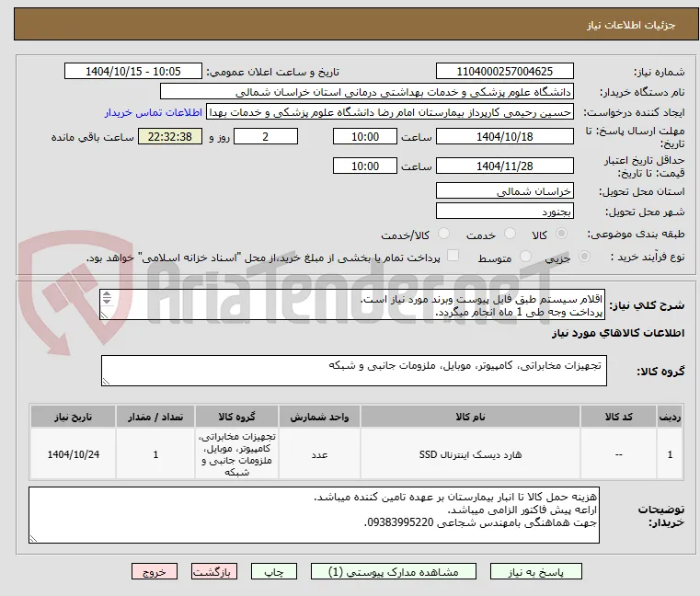Image resolution: width=700 pixels, height=596 pixels.
Task: Select the کالا/خدمت radio button
Action: tap(443, 234)
